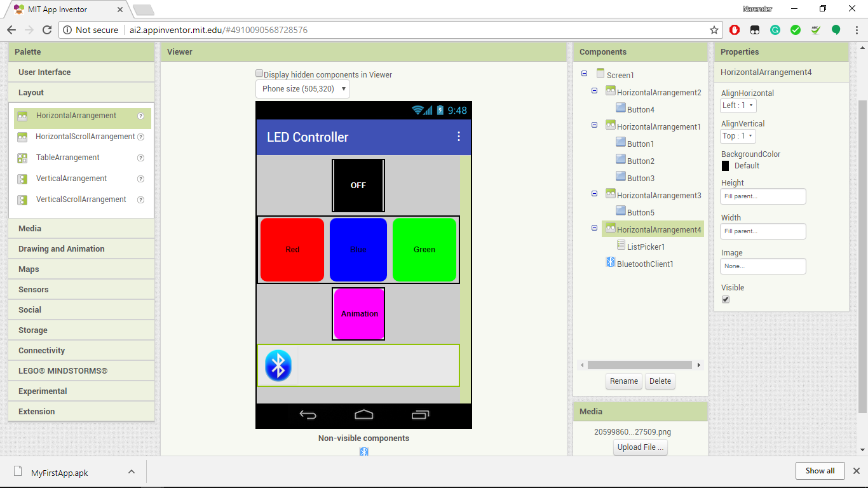868x488 pixels.
Task: Open the Chrome three-dot menu
Action: click(856, 30)
